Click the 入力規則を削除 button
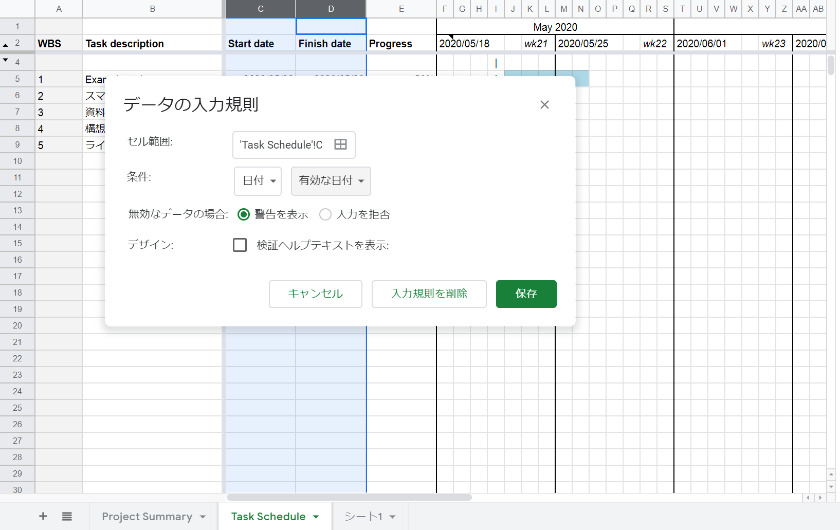The width and height of the screenshot is (840, 530). coord(429,294)
